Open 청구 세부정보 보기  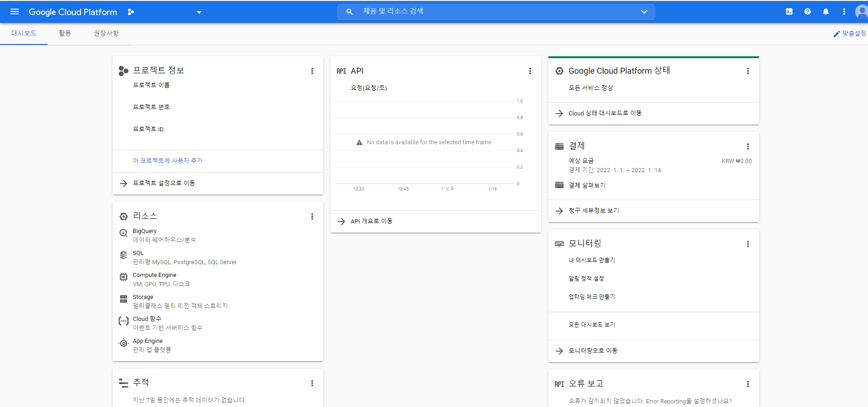tap(593, 211)
